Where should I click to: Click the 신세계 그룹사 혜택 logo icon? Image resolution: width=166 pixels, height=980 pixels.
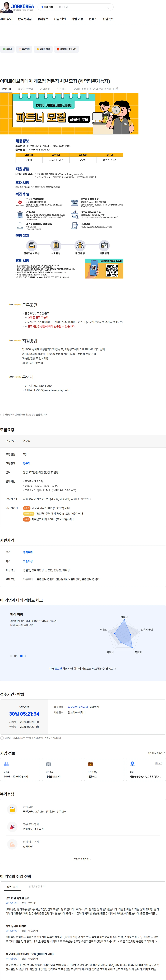click(20, 203)
